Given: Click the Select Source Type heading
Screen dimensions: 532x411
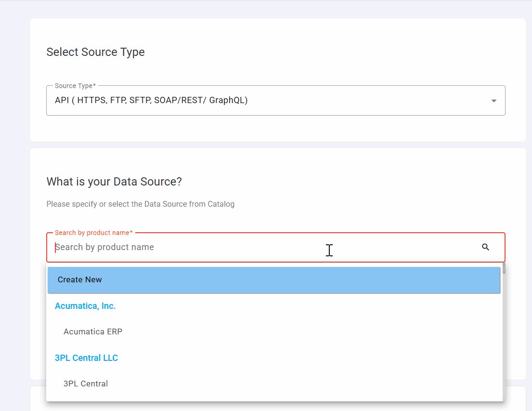Looking at the screenshot, I should pos(95,52).
